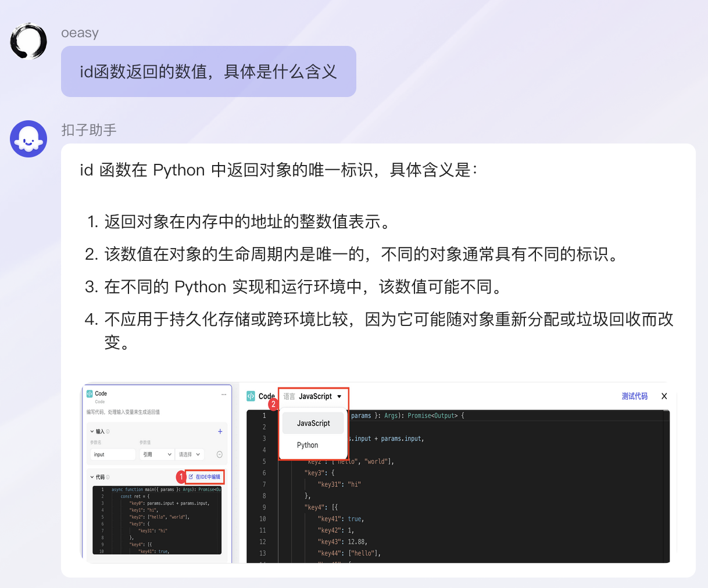Click the minus icon to remove the input row

click(x=220, y=454)
